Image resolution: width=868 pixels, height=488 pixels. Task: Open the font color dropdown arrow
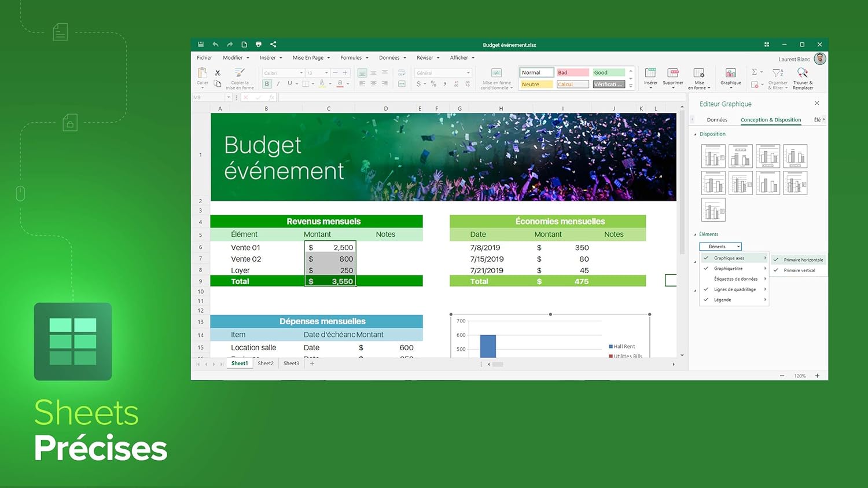(347, 84)
